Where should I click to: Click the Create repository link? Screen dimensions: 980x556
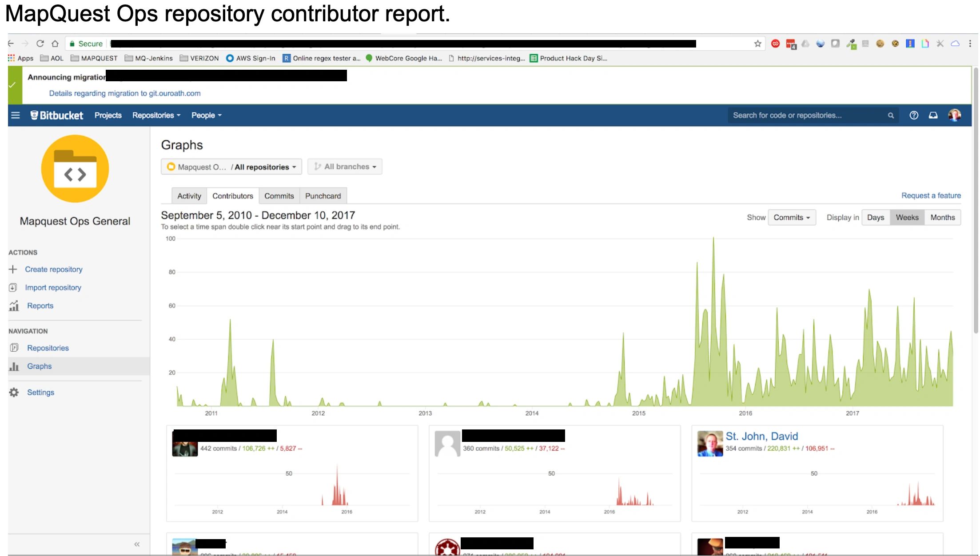pos(54,270)
